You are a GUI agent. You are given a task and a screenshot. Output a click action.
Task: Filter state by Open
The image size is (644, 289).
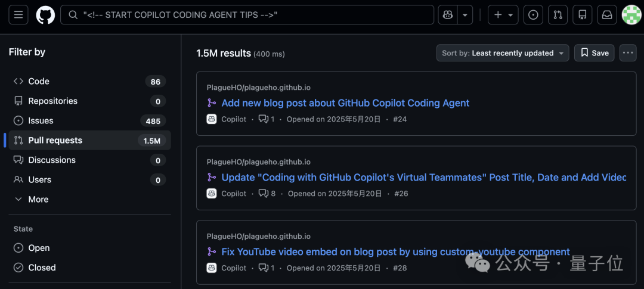click(x=39, y=248)
